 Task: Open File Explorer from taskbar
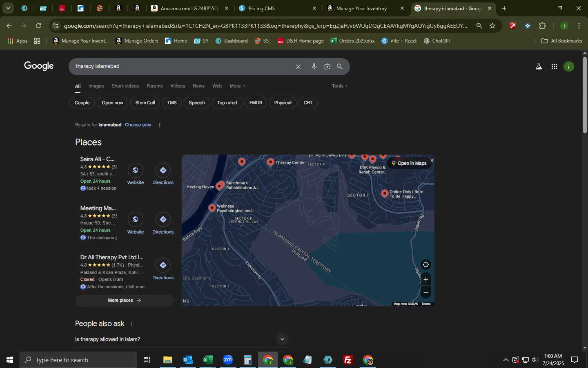[167, 360]
